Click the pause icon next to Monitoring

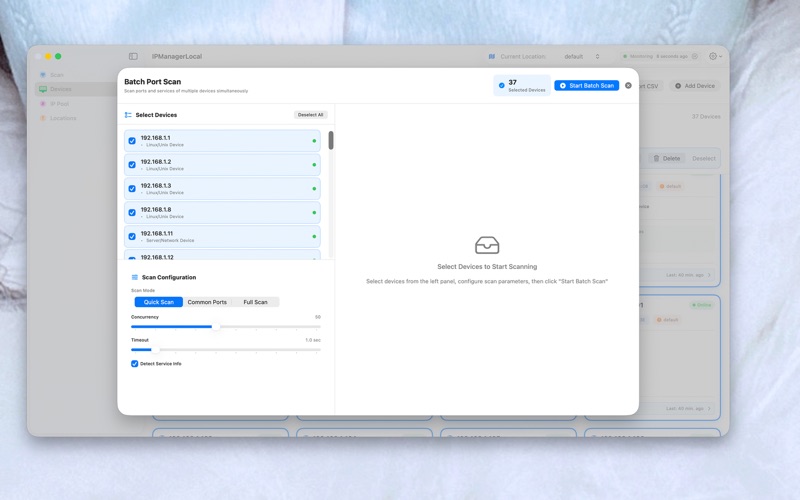coord(695,57)
